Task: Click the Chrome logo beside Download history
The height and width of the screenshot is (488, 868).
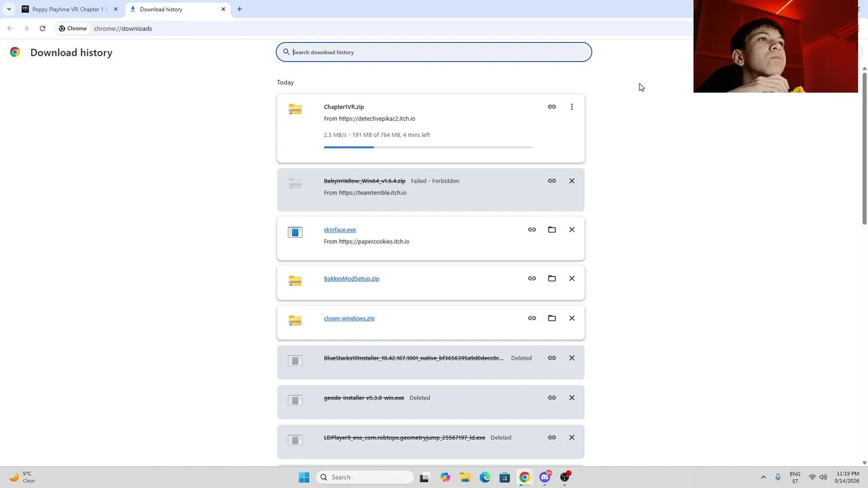Action: click(15, 52)
